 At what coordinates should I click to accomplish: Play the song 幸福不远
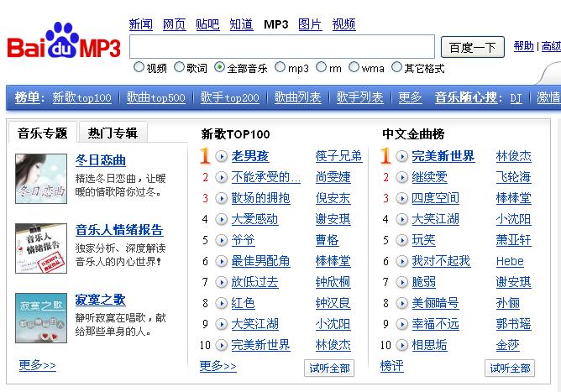[x=401, y=324]
